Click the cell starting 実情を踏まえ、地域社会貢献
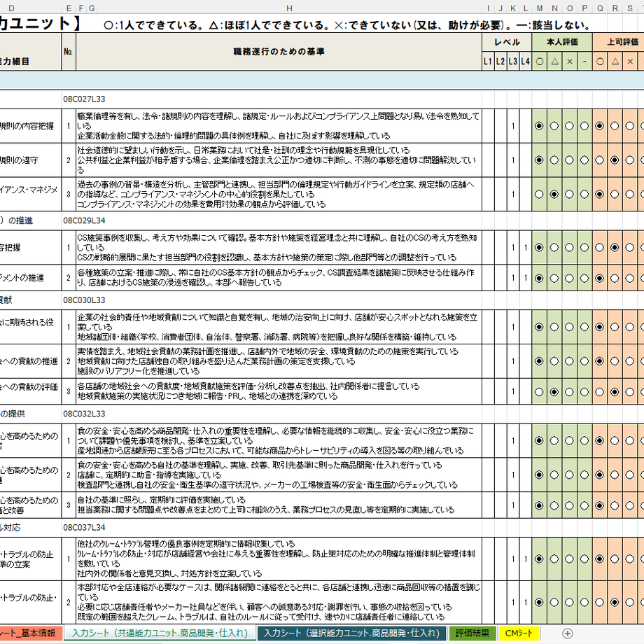Image resolution: width=644 pixels, height=644 pixels. click(x=279, y=361)
